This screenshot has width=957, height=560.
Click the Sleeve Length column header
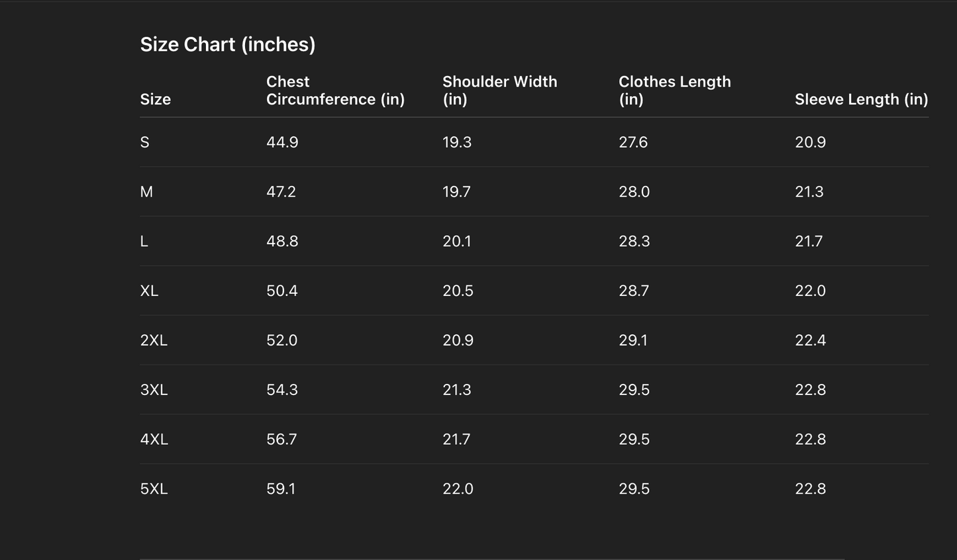coord(861,99)
